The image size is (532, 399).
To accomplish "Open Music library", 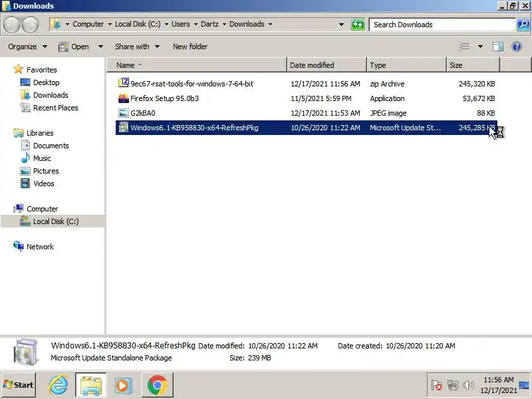I will pos(42,158).
